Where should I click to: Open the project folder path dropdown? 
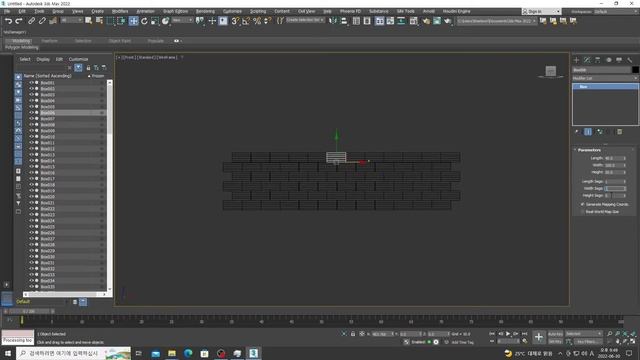click(496, 21)
